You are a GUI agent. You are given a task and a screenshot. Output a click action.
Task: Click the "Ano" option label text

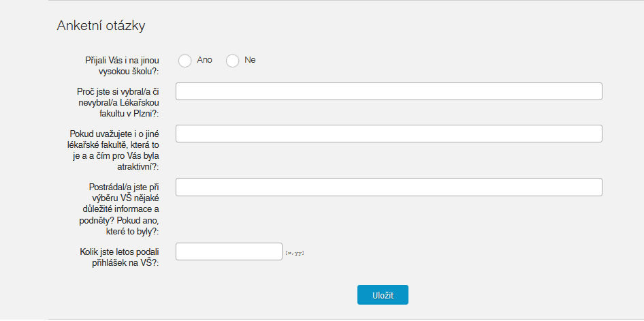(x=204, y=60)
